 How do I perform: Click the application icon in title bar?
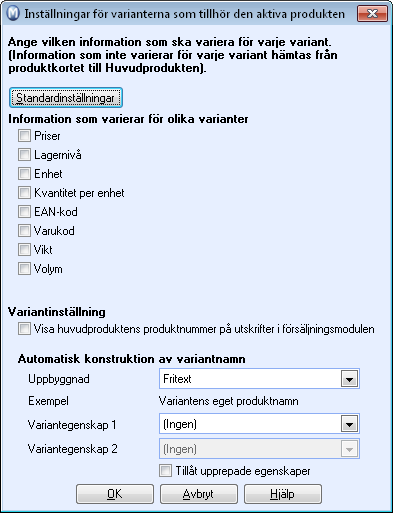click(13, 14)
